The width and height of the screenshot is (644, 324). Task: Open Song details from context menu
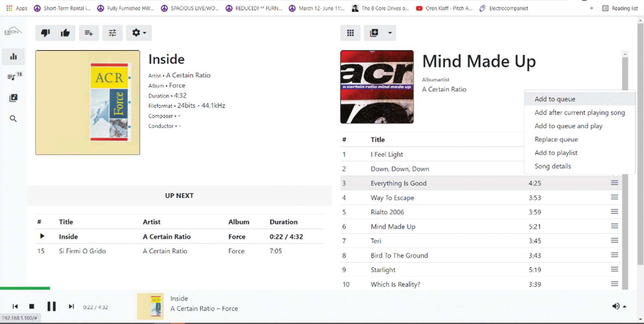point(580,166)
